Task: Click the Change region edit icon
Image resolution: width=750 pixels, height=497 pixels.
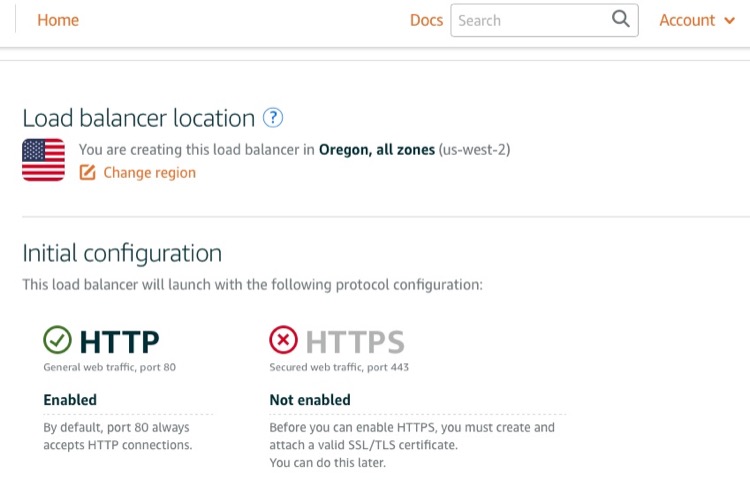Action: 88,172
